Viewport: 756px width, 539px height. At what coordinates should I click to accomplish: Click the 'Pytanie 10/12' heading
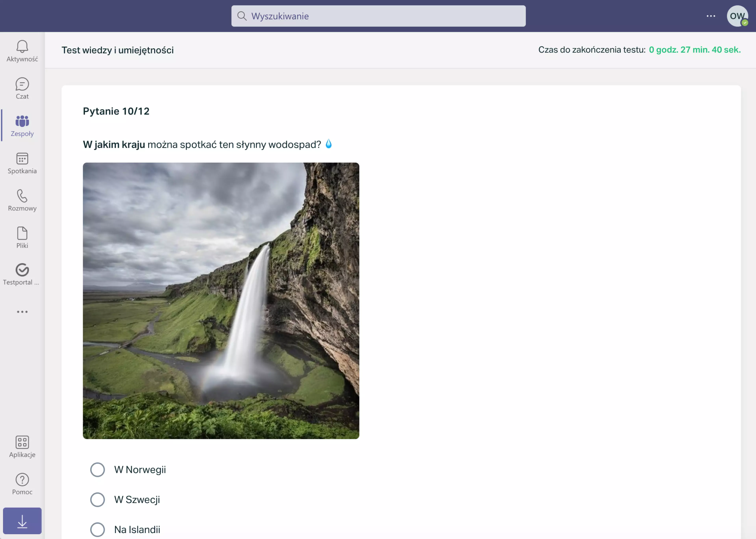116,111
